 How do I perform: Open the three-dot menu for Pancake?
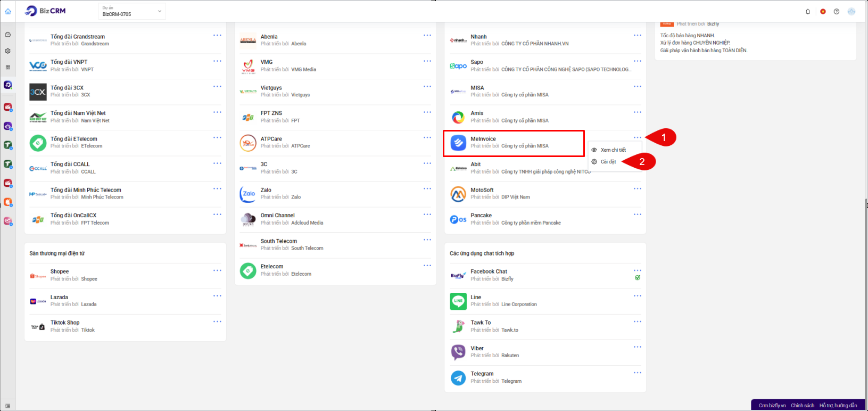click(638, 215)
